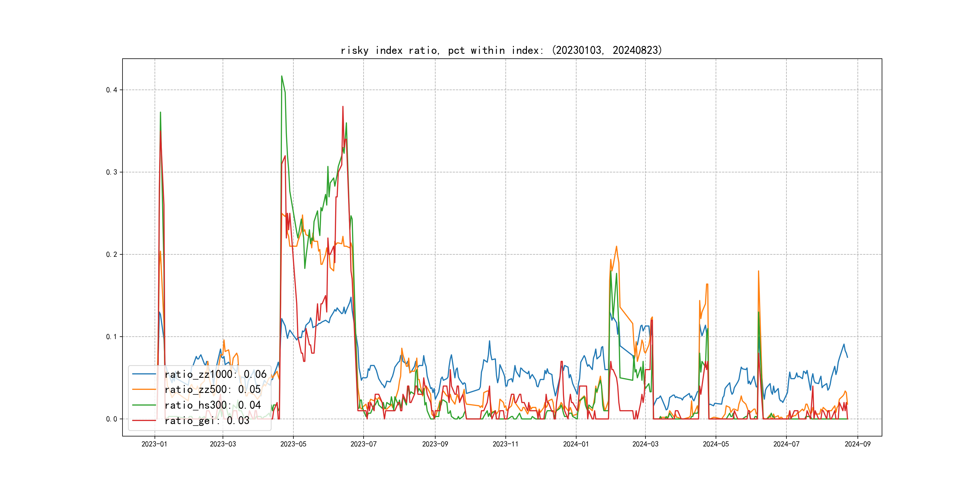This screenshot has height=490, width=980.
Task: Click the ratio_gei legend label
Action: click(207, 420)
